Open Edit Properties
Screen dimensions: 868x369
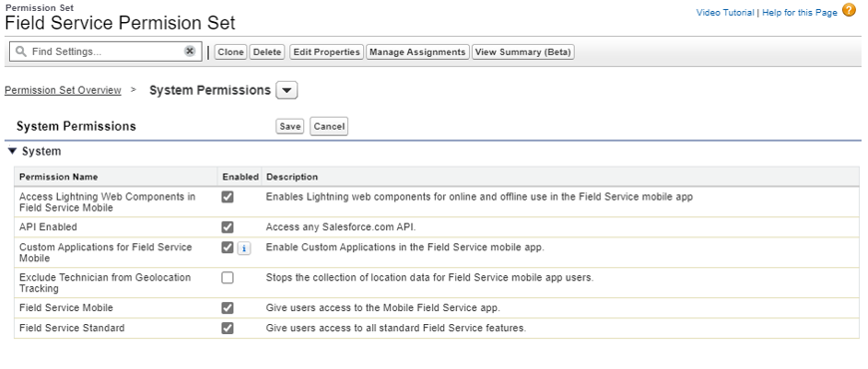click(x=326, y=52)
